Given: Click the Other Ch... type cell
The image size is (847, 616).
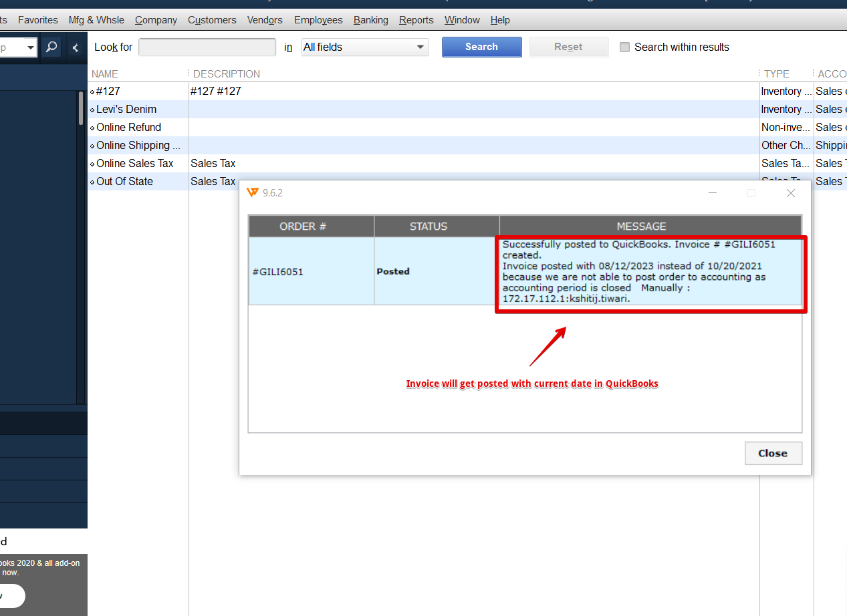Looking at the screenshot, I should 786,146.
